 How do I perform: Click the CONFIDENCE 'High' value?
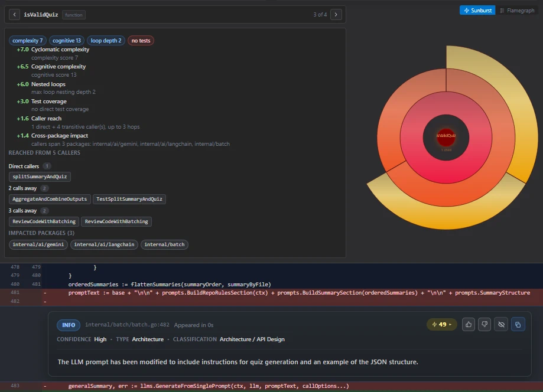click(x=100, y=339)
